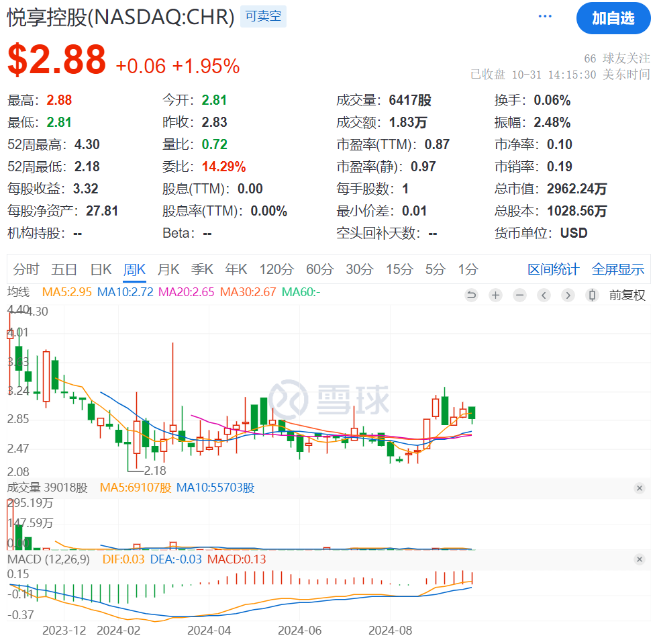Click the chart reset undo icon
The width and height of the screenshot is (657, 644).
pos(471,295)
